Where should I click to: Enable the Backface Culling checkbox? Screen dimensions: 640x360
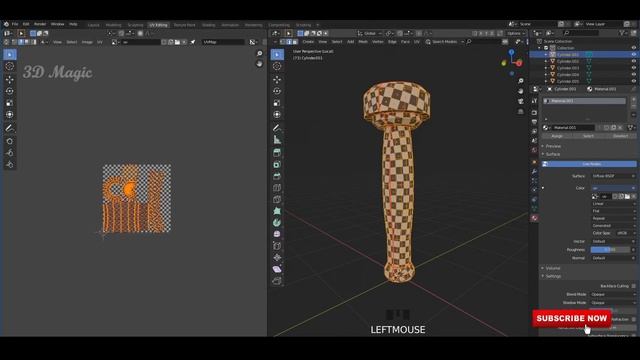[x=633, y=286]
